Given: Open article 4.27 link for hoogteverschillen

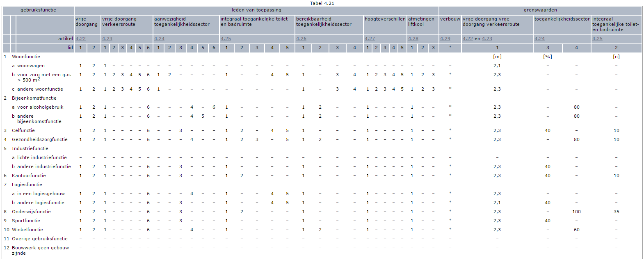Looking at the screenshot, I should [x=370, y=39].
